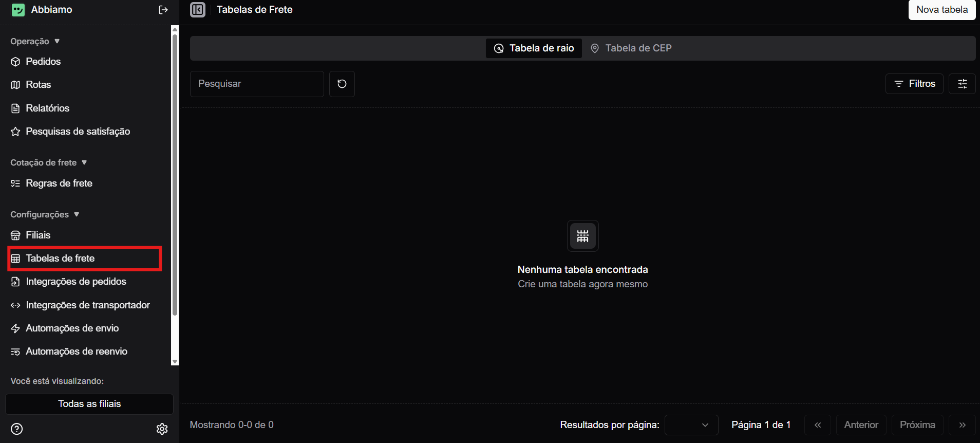
Task: Click the sidebar scroll down arrow
Action: coord(175,362)
